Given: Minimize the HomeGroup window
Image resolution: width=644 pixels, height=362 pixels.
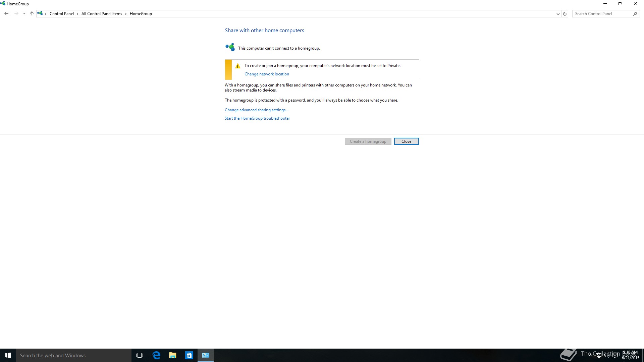Looking at the screenshot, I should click(605, 4).
